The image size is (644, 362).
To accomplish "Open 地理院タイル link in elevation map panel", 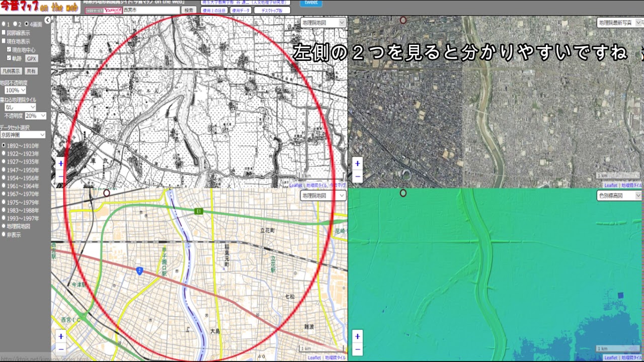I will tap(631, 358).
